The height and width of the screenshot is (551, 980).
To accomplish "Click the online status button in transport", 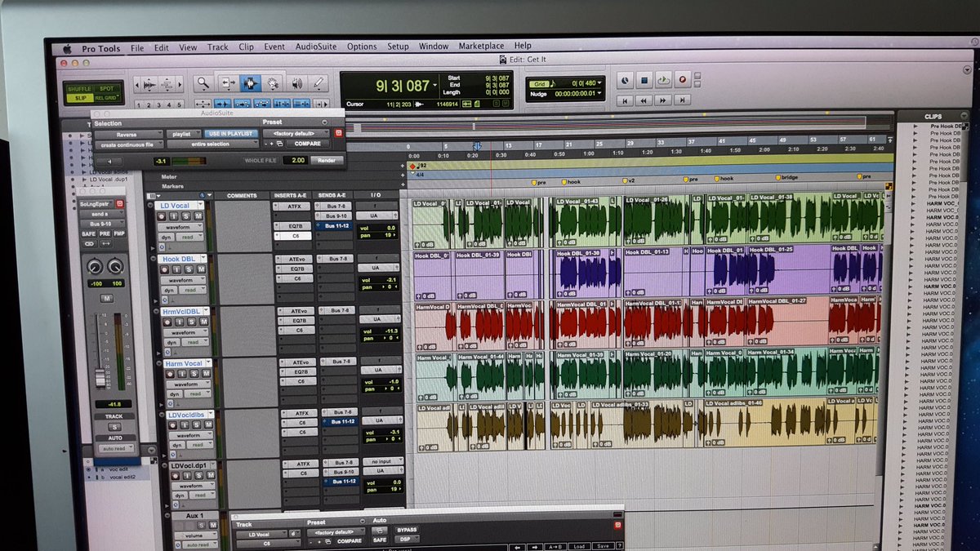I will click(x=624, y=81).
